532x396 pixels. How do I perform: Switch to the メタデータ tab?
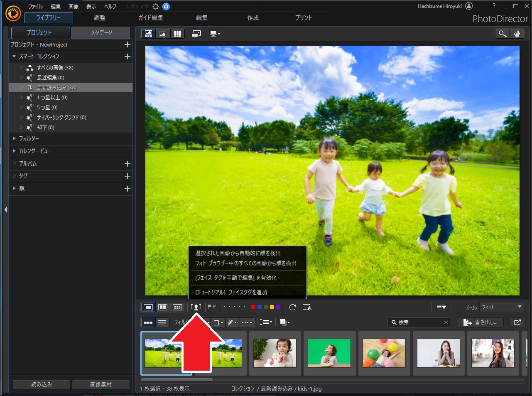[101, 32]
